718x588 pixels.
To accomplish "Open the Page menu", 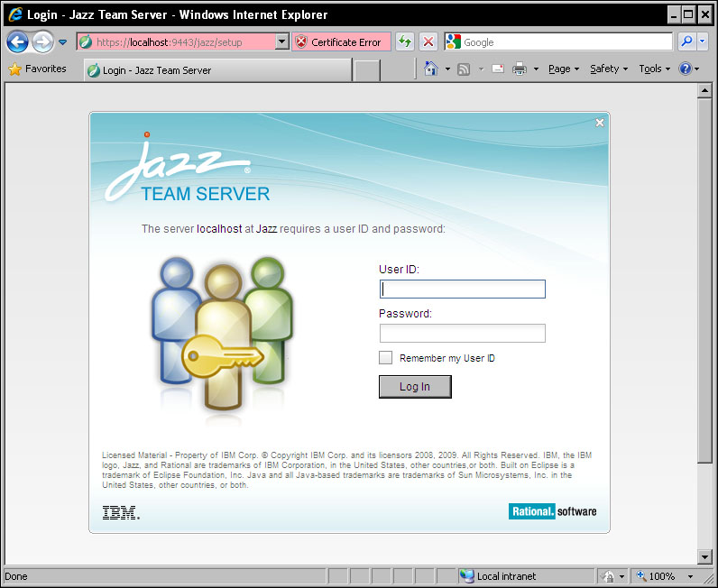I will tap(564, 69).
